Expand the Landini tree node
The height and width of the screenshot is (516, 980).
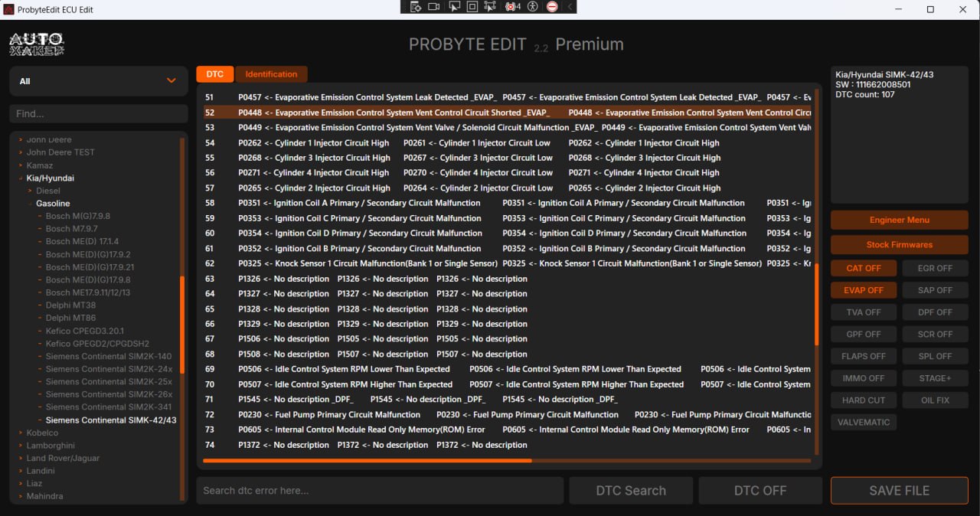(21, 471)
